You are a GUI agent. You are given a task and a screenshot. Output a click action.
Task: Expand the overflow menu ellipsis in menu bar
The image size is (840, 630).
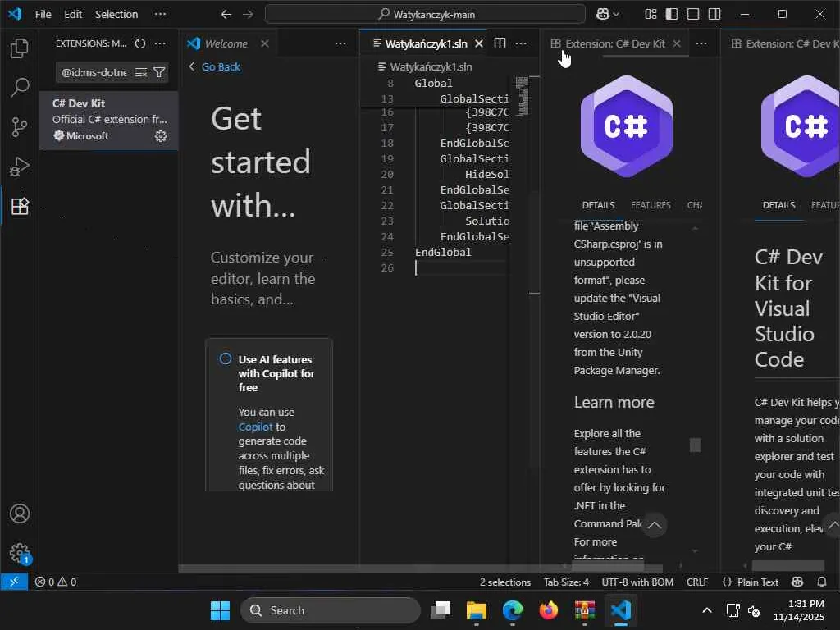click(x=160, y=15)
